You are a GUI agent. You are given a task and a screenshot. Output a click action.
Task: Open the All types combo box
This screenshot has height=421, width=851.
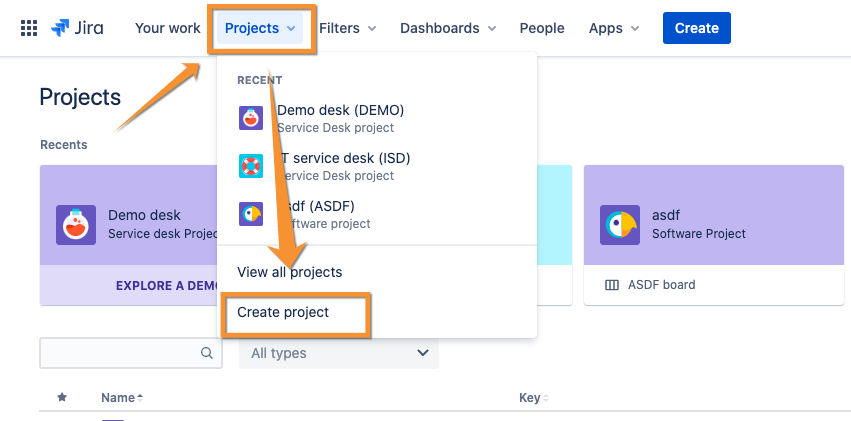pyautogui.click(x=339, y=353)
